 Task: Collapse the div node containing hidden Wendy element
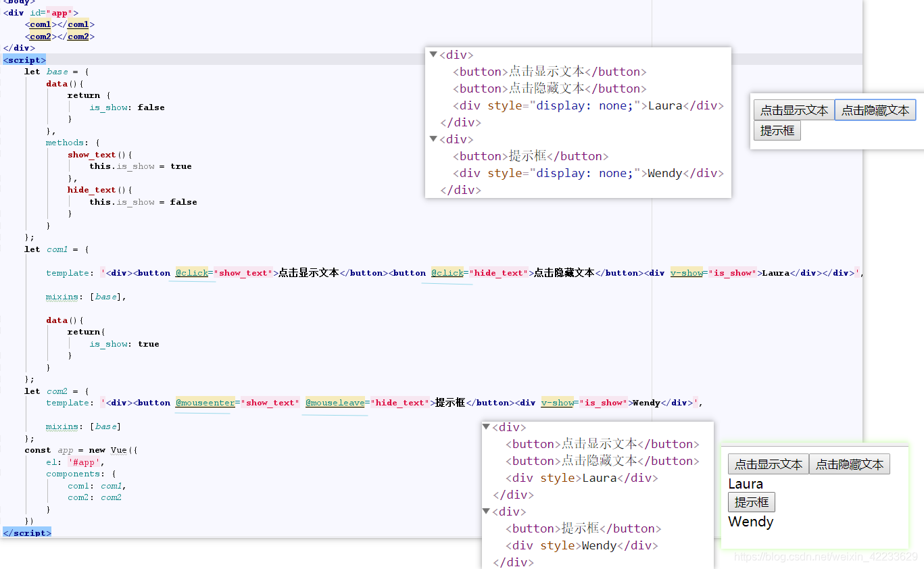pyautogui.click(x=433, y=139)
